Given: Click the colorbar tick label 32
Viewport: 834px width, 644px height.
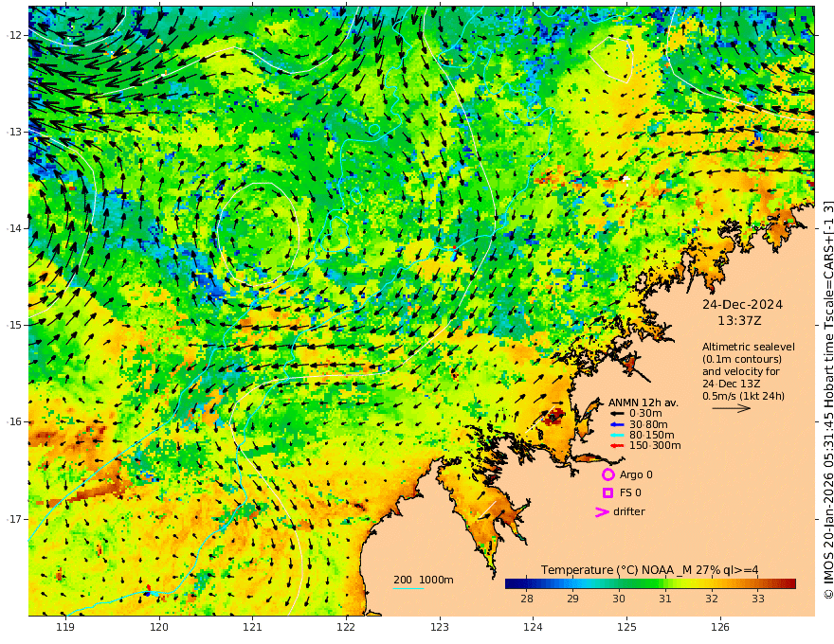Looking at the screenshot, I should click(712, 599).
